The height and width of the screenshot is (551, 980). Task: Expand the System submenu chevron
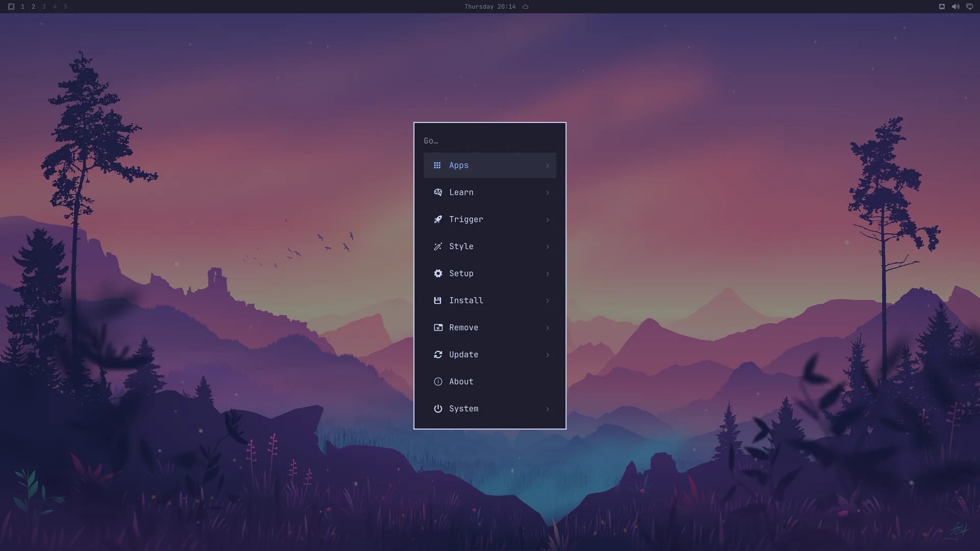coord(548,409)
